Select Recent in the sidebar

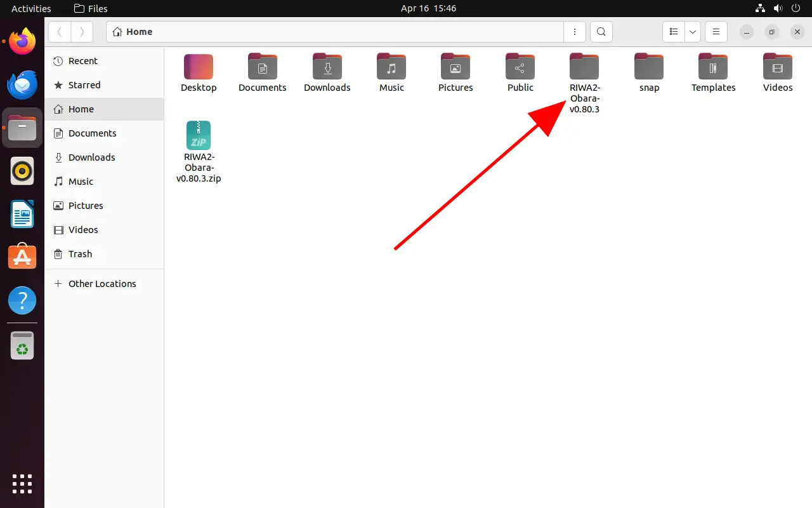[x=83, y=61]
